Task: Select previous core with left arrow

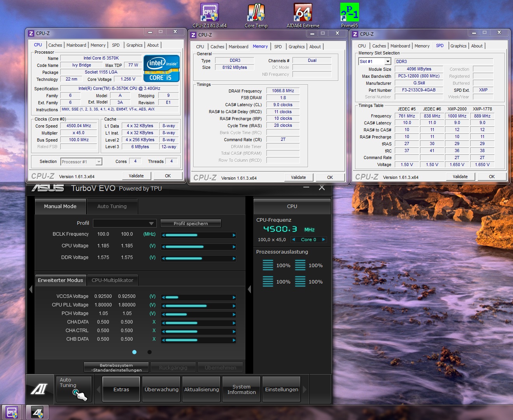Action: point(293,240)
